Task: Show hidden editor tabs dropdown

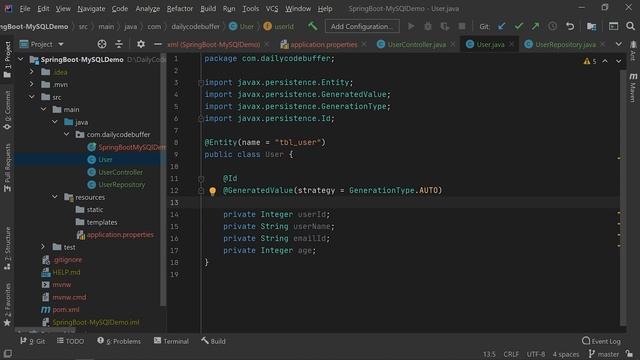Action: [x=619, y=44]
